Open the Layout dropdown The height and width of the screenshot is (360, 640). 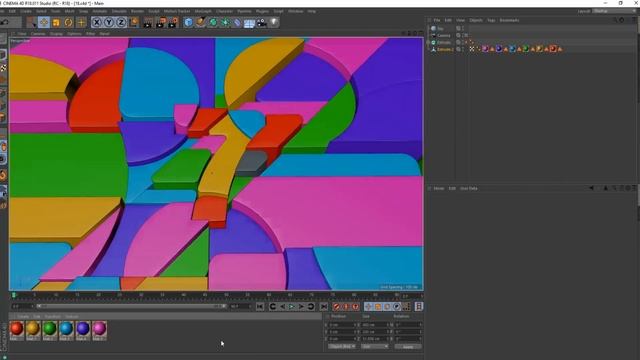(615, 11)
